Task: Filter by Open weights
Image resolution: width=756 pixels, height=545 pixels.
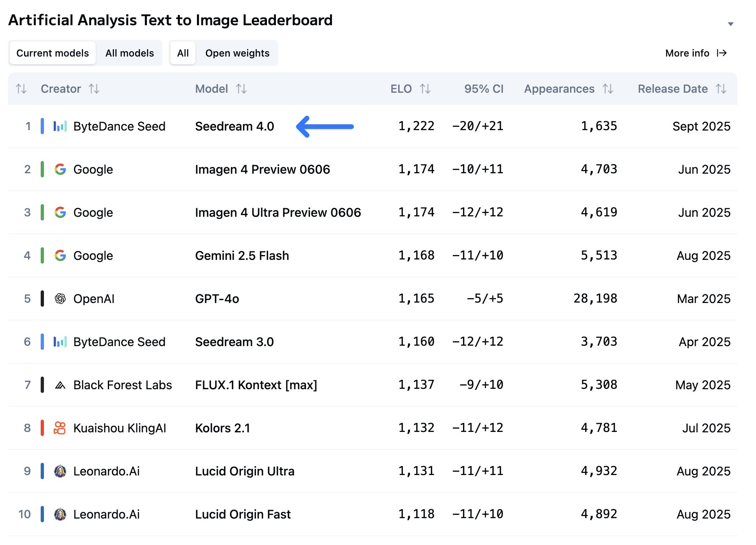Action: click(237, 53)
